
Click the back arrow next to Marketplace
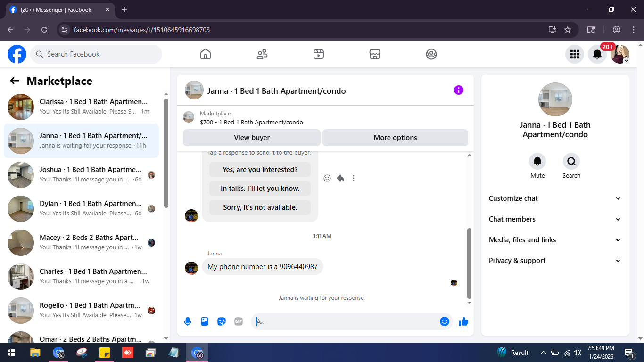click(15, 81)
